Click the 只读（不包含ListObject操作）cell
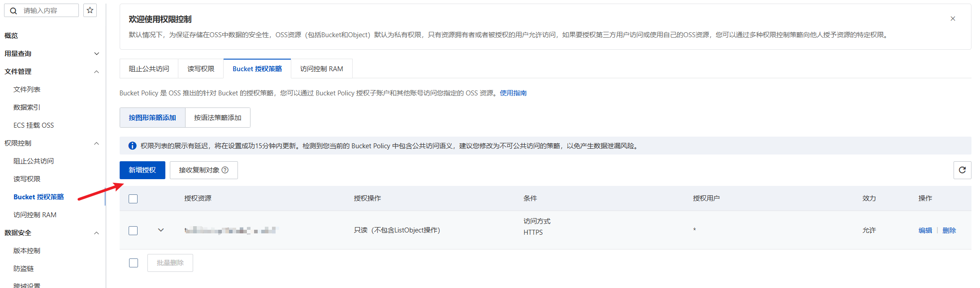This screenshot has width=980, height=288. point(397,230)
